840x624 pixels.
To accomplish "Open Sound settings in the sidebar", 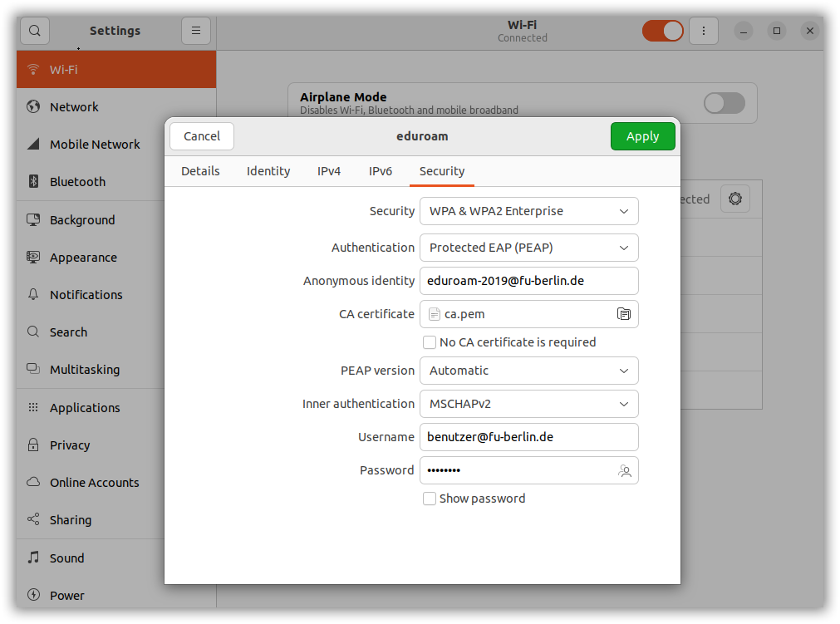I will tap(66, 558).
